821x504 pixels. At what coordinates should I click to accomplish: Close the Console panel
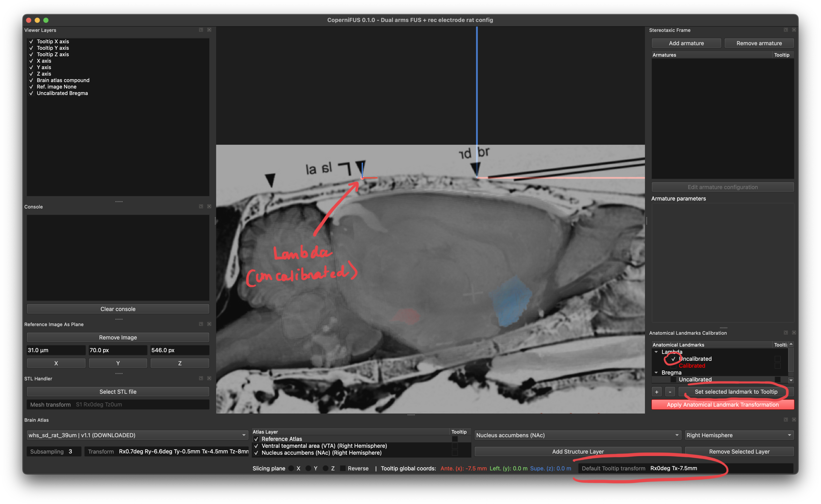pyautogui.click(x=209, y=206)
